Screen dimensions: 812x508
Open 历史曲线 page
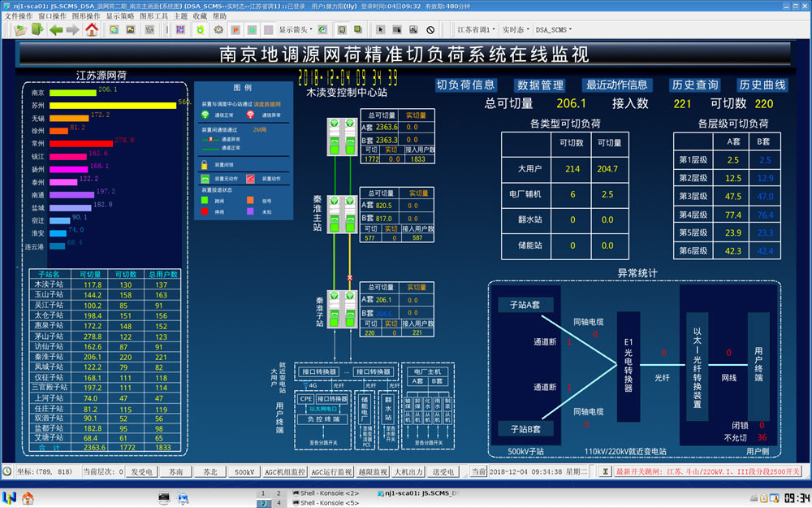[762, 85]
